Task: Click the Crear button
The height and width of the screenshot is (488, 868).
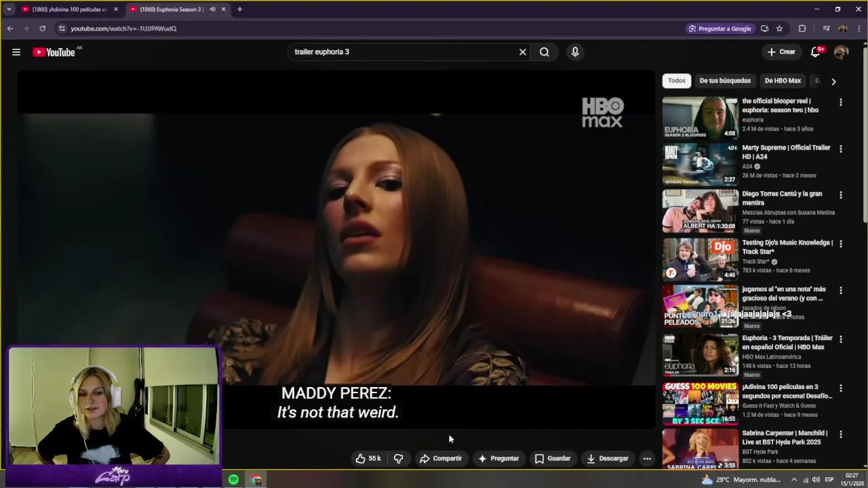Action: [781, 52]
